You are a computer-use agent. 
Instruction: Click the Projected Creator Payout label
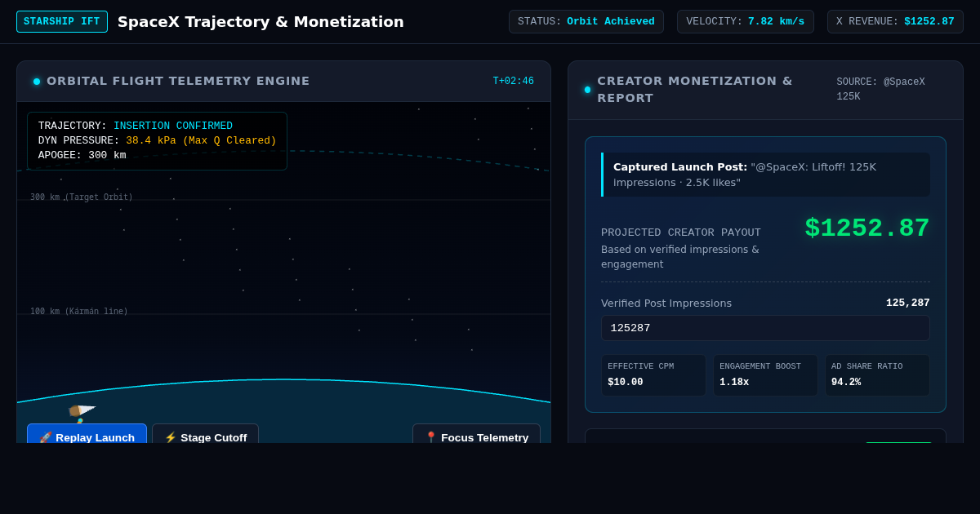click(x=681, y=233)
